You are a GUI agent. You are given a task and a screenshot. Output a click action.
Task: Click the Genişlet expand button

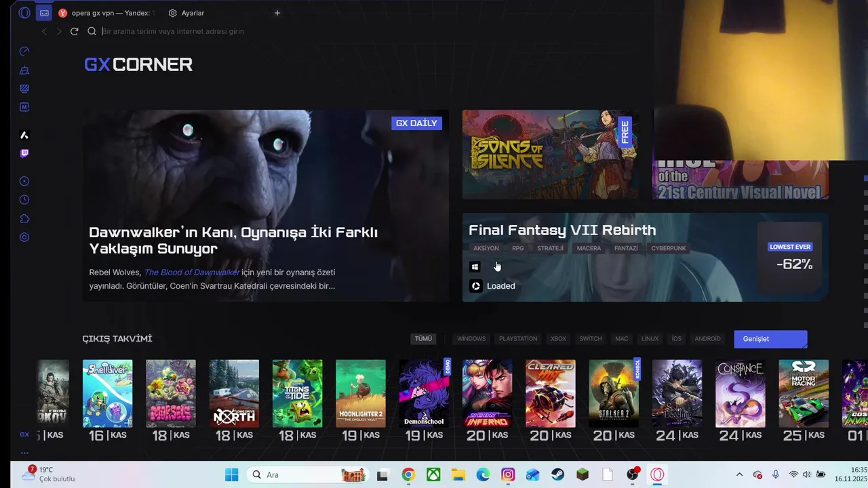pyautogui.click(x=770, y=339)
